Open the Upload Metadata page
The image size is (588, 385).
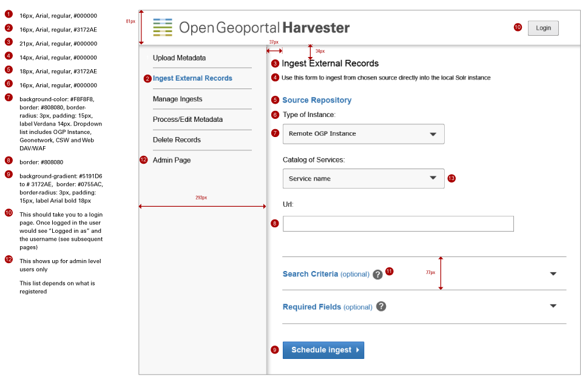[x=179, y=58]
